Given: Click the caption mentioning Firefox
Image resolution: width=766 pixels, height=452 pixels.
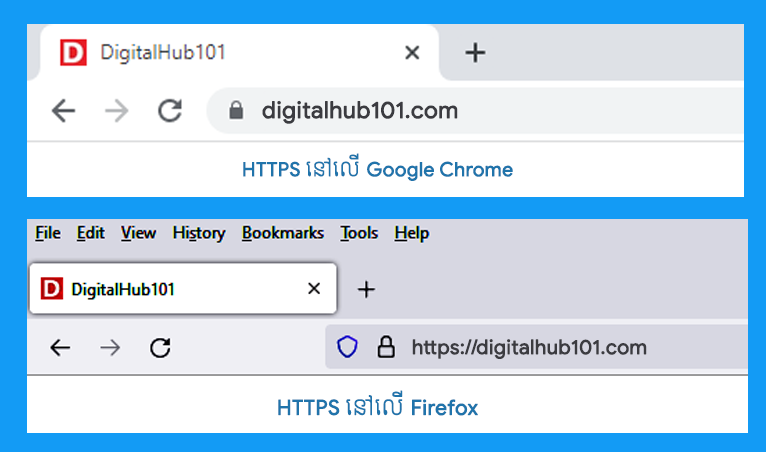Looking at the screenshot, I should [x=377, y=407].
